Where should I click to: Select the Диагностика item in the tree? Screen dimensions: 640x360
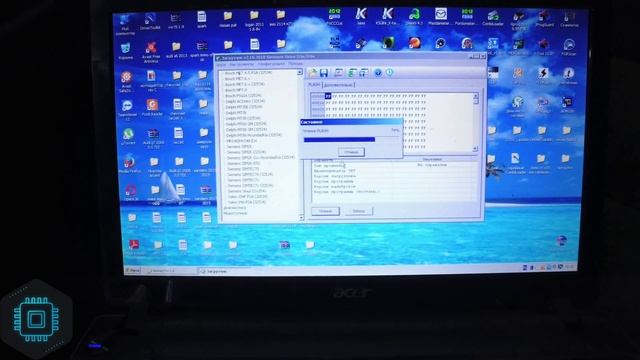[x=235, y=208]
